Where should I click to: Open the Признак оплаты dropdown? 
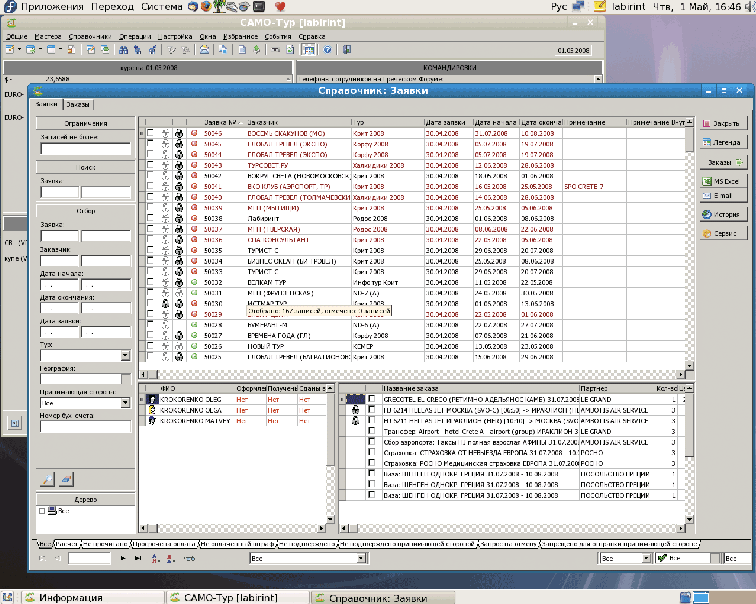[125, 403]
